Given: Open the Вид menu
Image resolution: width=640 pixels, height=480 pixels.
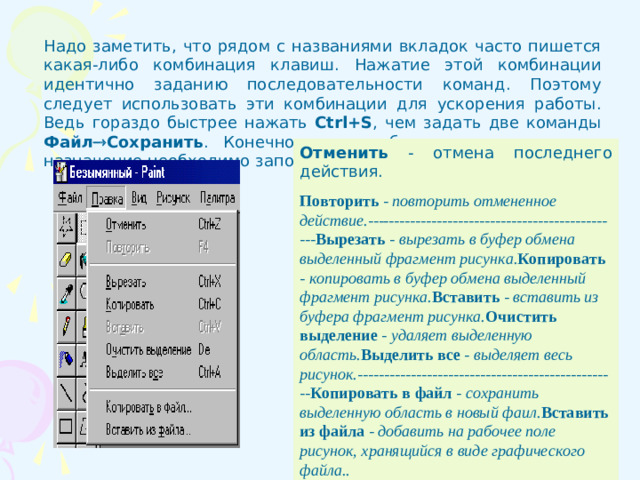Looking at the screenshot, I should 140,198.
